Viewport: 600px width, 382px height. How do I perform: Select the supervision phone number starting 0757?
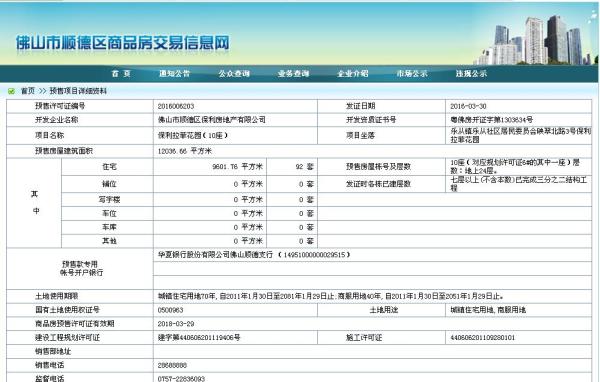click(x=181, y=379)
